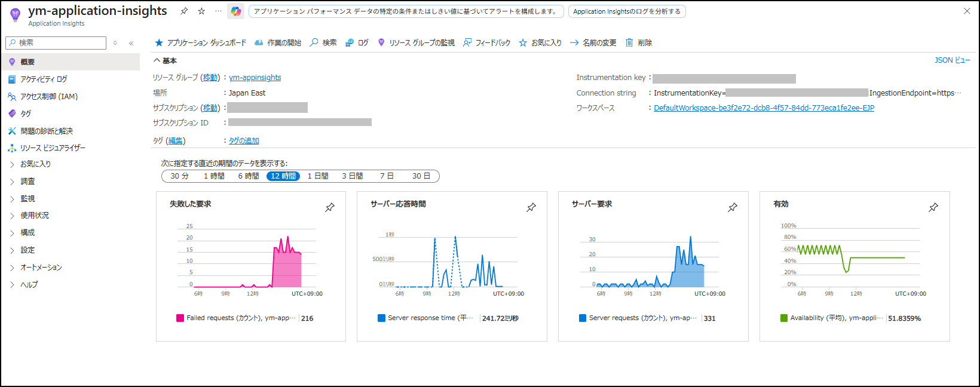Click the up/down sort arrows beside search box
Viewport: 980px width, 387px height.
point(115,43)
